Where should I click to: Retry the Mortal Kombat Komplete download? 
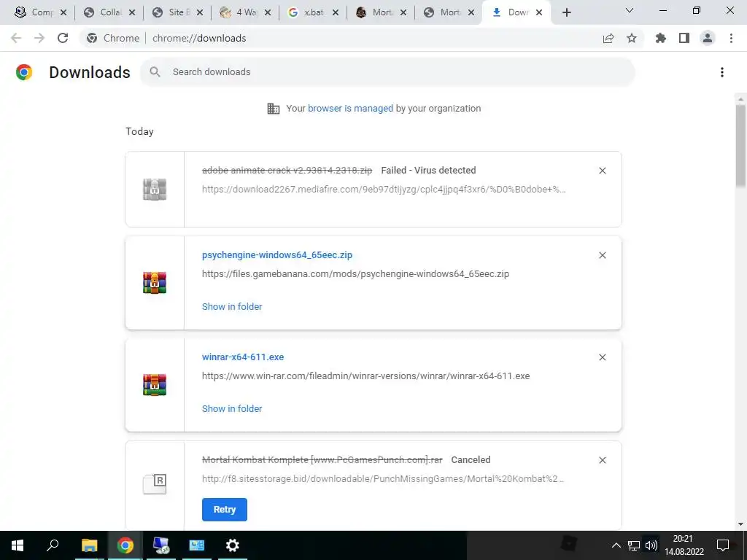pyautogui.click(x=225, y=510)
